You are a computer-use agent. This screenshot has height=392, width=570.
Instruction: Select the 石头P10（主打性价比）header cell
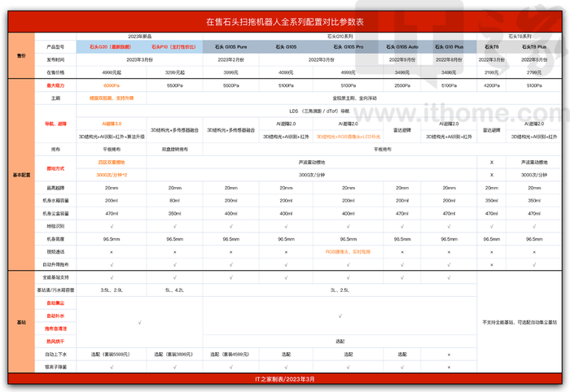[x=173, y=47]
